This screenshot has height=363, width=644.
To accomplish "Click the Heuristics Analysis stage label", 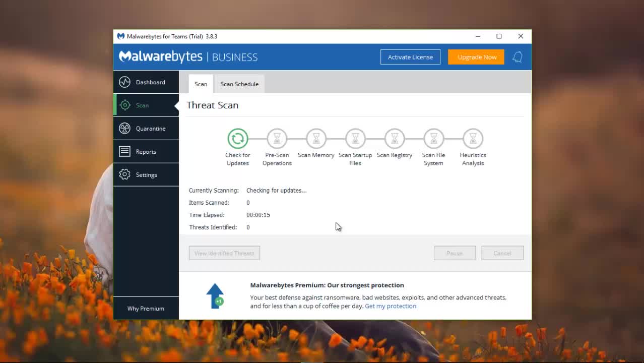I will pyautogui.click(x=473, y=159).
